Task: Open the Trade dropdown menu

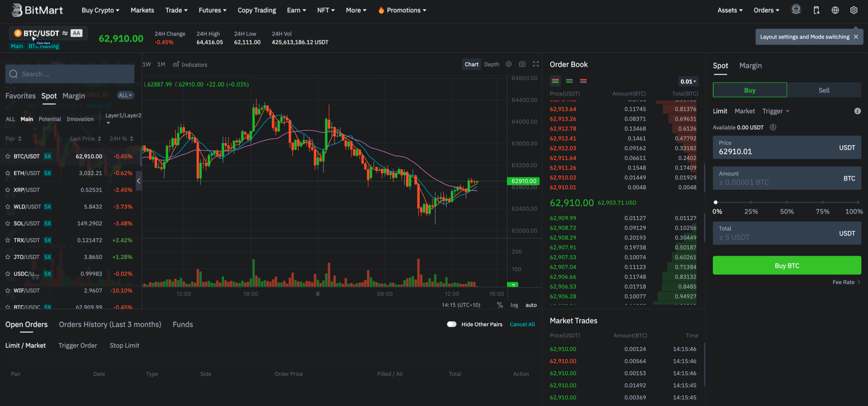Action: tap(176, 10)
